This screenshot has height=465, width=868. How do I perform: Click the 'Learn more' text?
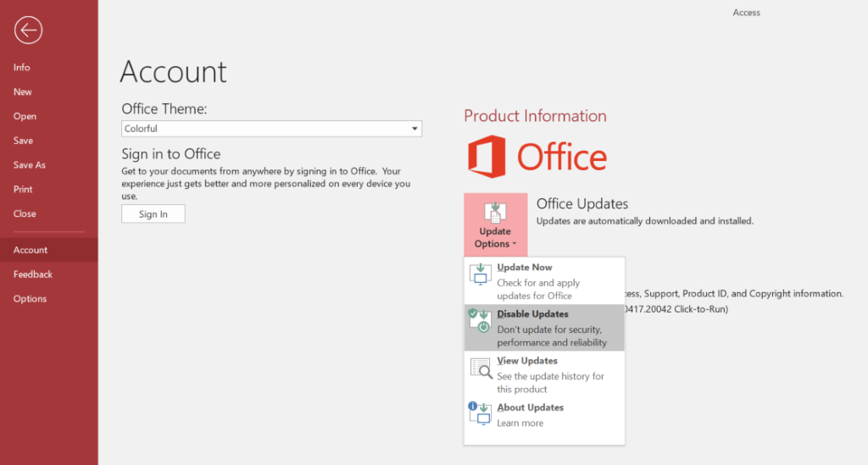coord(520,423)
